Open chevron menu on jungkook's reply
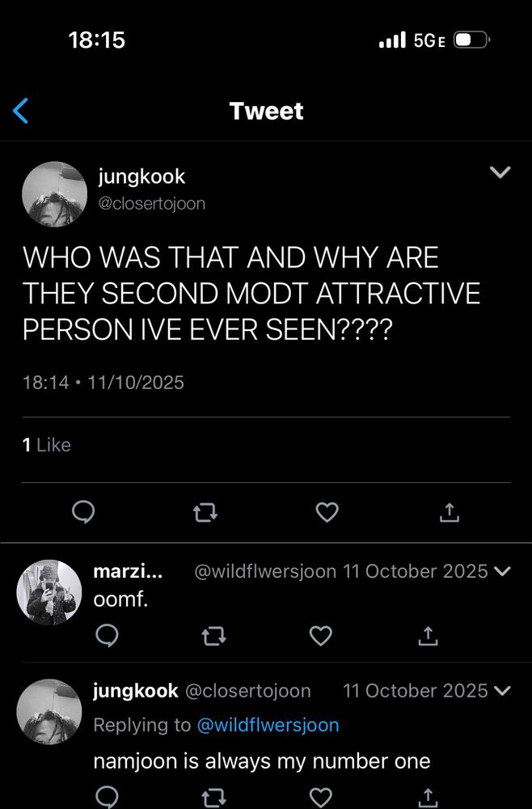Image resolution: width=532 pixels, height=809 pixels. pos(502,691)
